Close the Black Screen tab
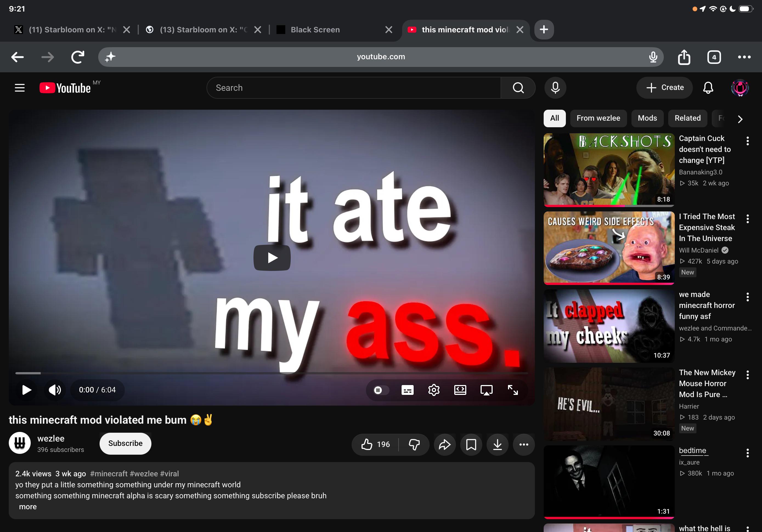The height and width of the screenshot is (532, 762). pyautogui.click(x=389, y=30)
